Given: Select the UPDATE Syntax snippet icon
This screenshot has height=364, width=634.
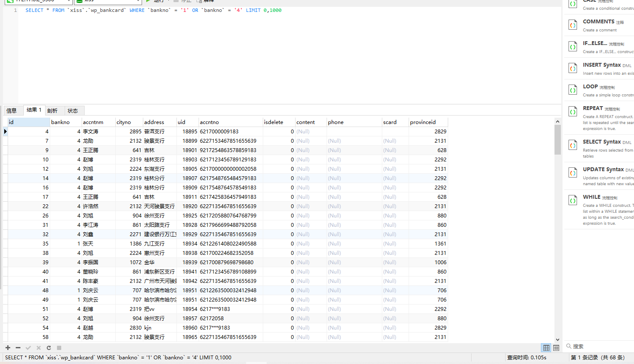Looking at the screenshot, I should click(573, 173).
